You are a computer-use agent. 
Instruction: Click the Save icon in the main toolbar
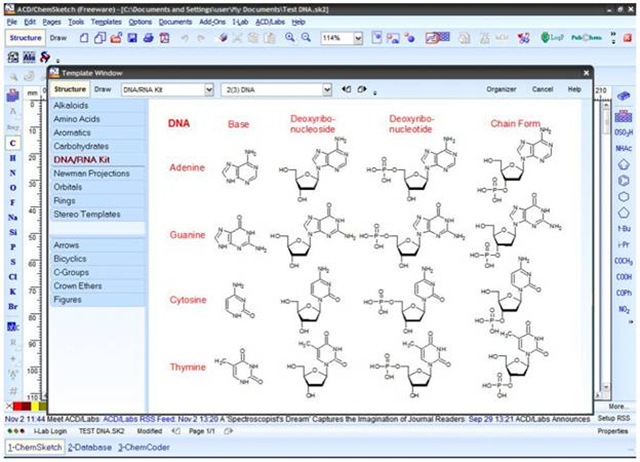click(130, 38)
